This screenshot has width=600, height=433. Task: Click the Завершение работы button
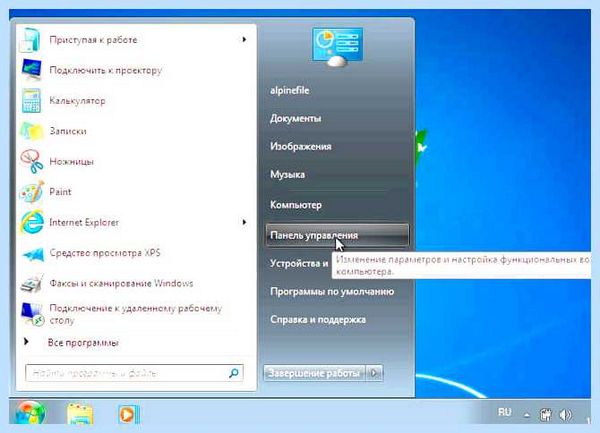(x=315, y=373)
